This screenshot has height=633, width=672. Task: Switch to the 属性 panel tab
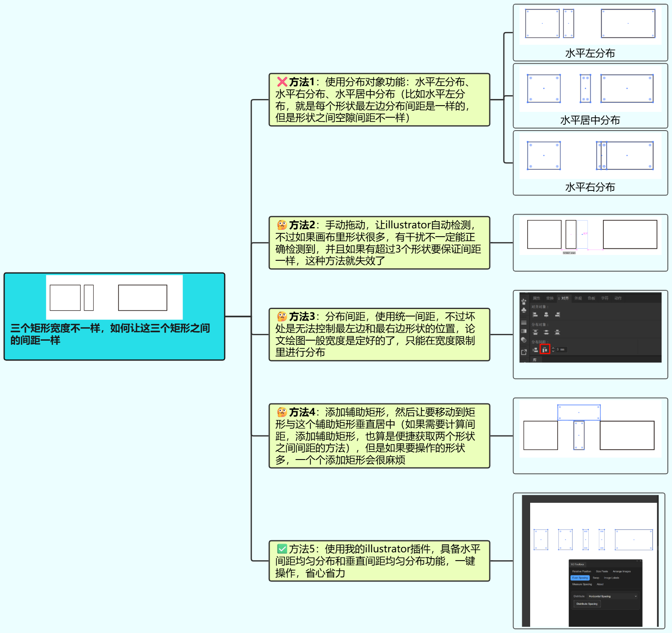tap(537, 298)
